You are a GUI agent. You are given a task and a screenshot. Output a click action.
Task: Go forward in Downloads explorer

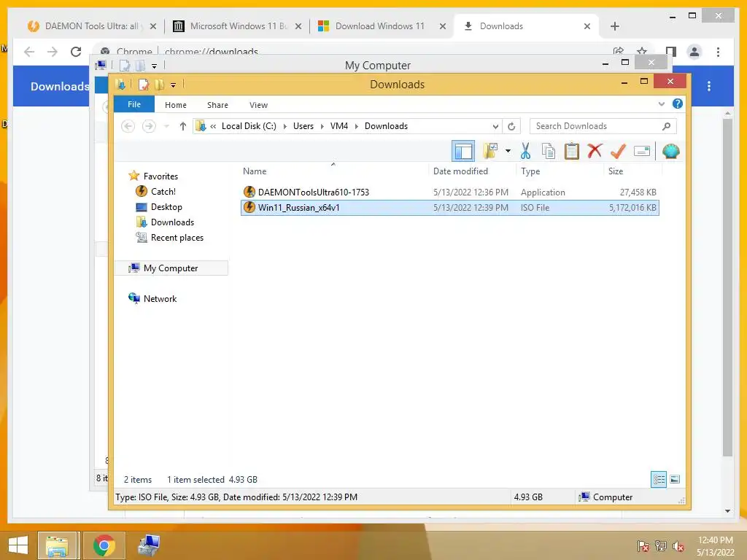coord(149,126)
